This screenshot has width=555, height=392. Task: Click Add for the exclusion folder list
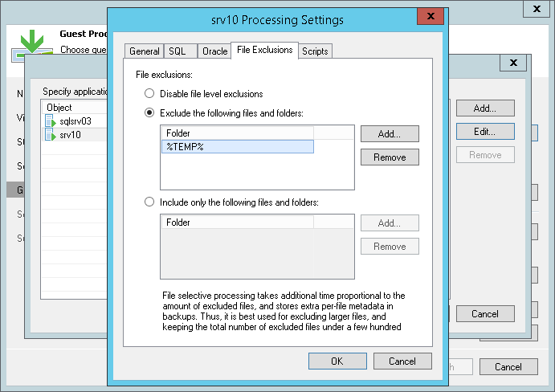(x=390, y=134)
